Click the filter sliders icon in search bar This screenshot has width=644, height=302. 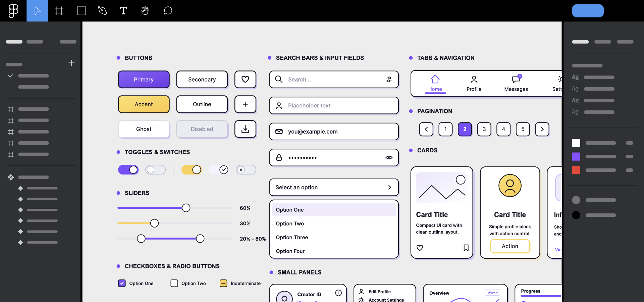click(389, 80)
